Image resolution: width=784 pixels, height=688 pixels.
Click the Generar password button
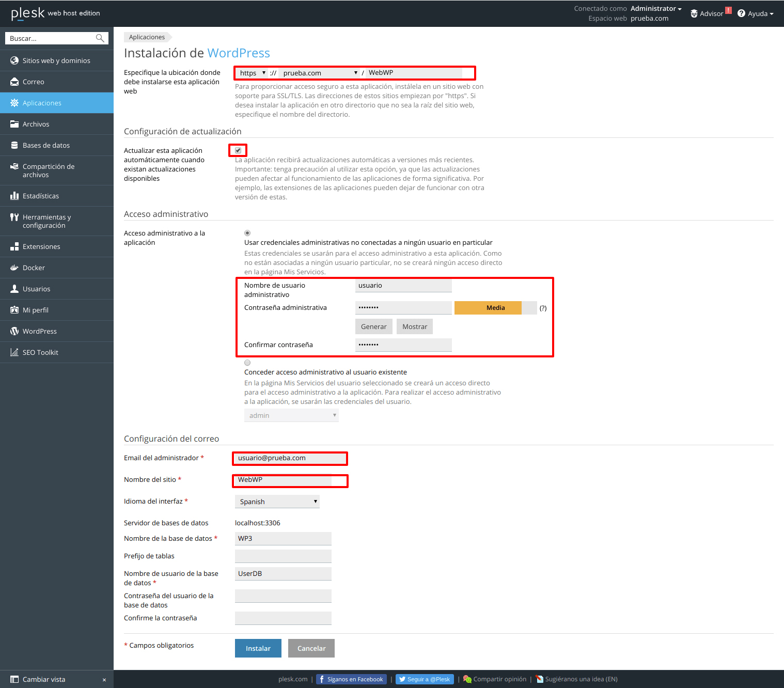coord(373,326)
